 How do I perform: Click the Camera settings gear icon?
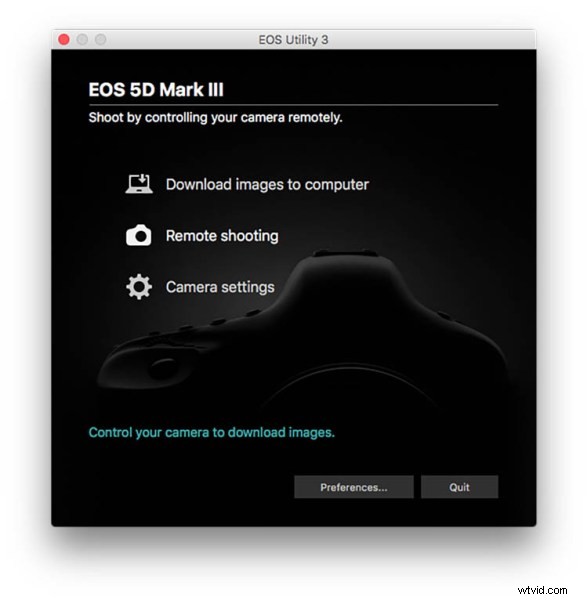[x=139, y=287]
